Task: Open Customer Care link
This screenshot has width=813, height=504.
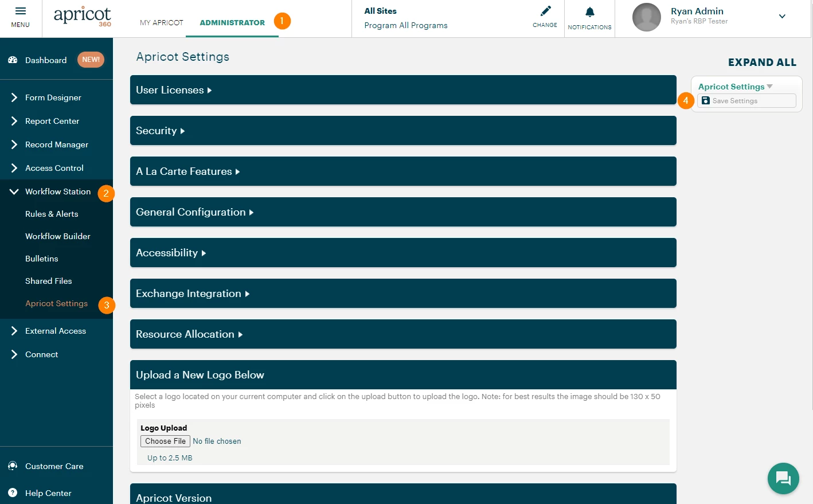Action: pos(54,466)
